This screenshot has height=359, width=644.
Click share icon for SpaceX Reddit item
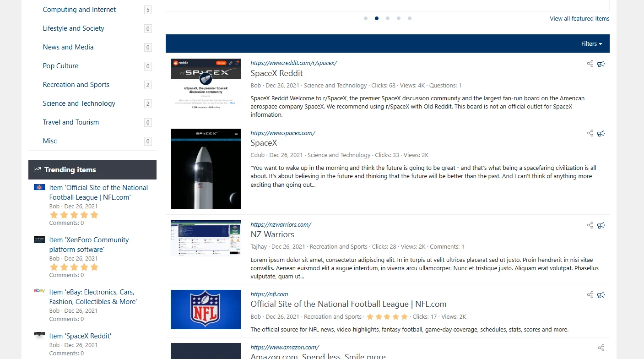click(590, 64)
